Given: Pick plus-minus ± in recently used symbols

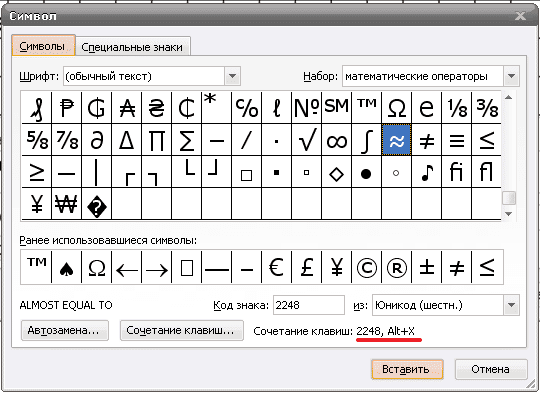Looking at the screenshot, I should point(426,267).
